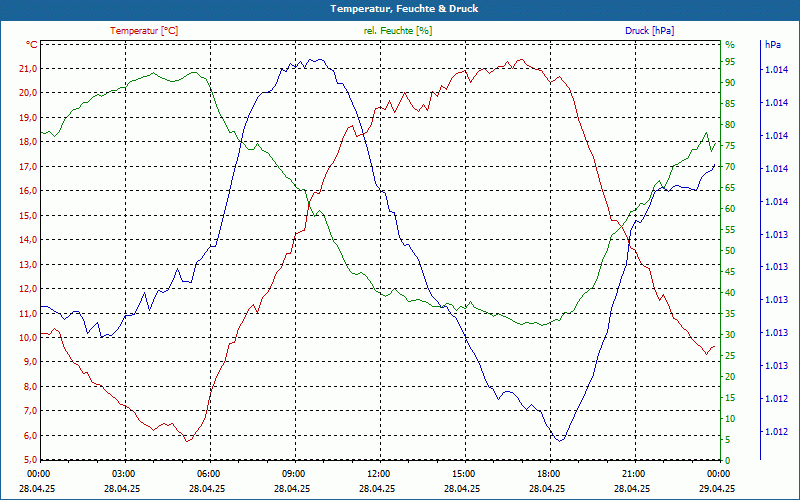This screenshot has height=500, width=800.
Task: Click the "8,0" temperature axis value
Action: [30, 387]
